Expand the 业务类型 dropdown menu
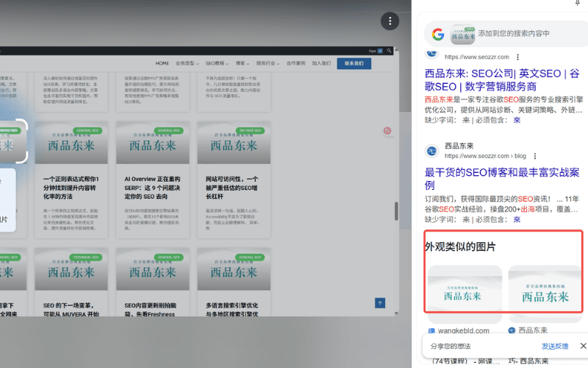 click(187, 63)
